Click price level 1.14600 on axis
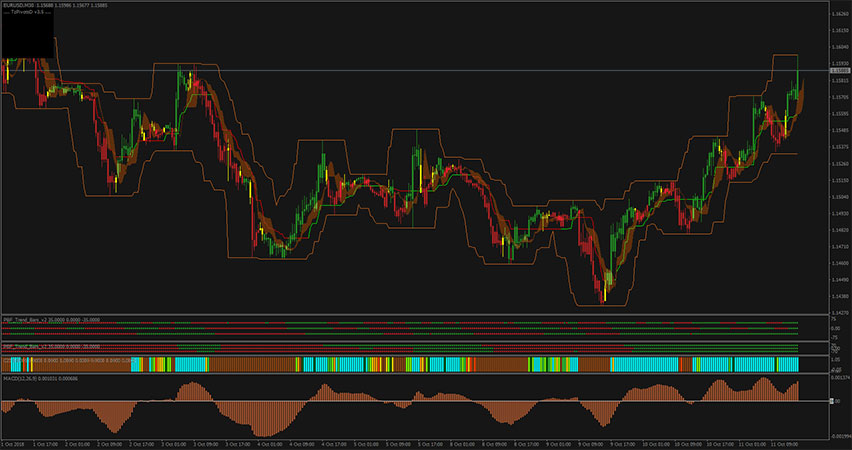 [841, 263]
